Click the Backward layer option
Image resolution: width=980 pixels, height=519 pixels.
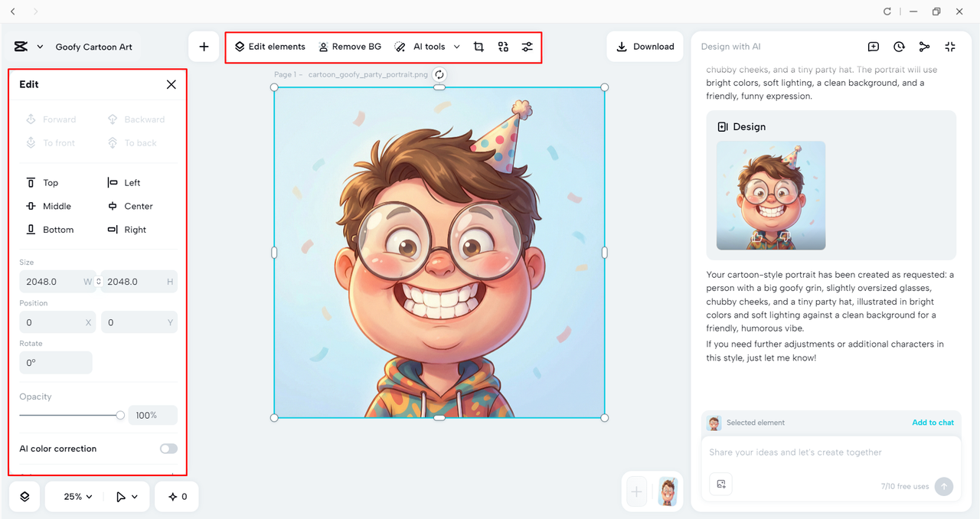pos(136,119)
